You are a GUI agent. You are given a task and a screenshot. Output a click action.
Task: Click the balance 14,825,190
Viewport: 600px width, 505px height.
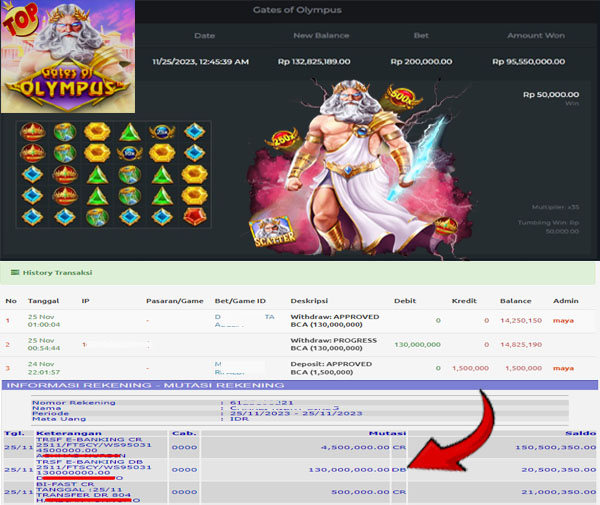pos(521,344)
